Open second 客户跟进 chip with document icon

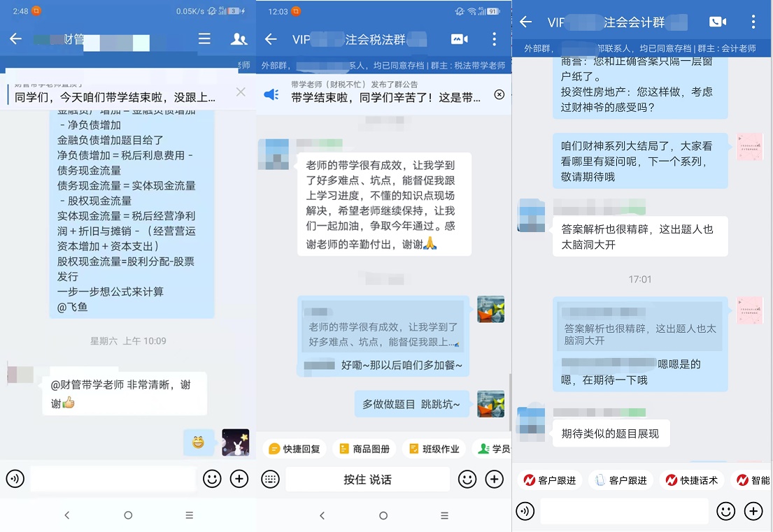pyautogui.click(x=621, y=480)
